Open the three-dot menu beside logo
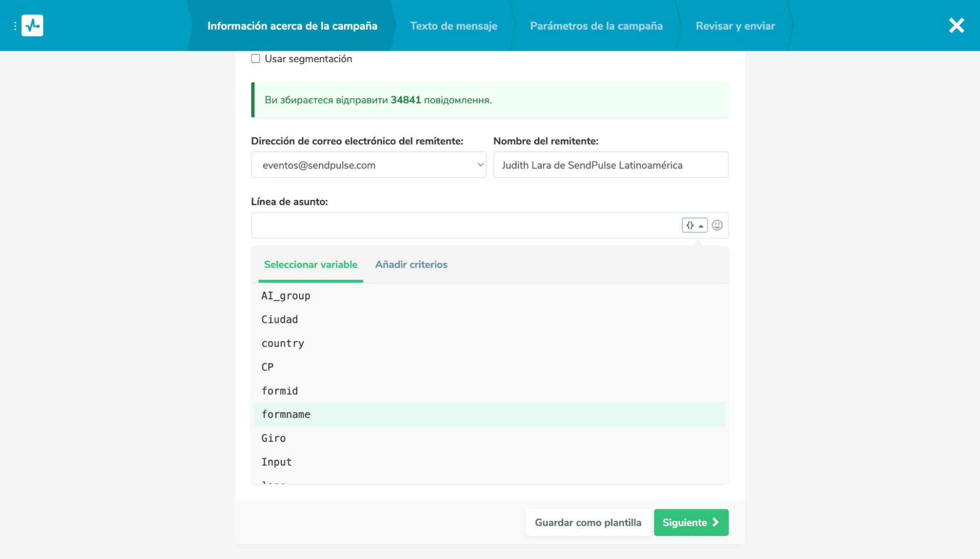Screen dimensions: 980x559 click(x=15, y=25)
